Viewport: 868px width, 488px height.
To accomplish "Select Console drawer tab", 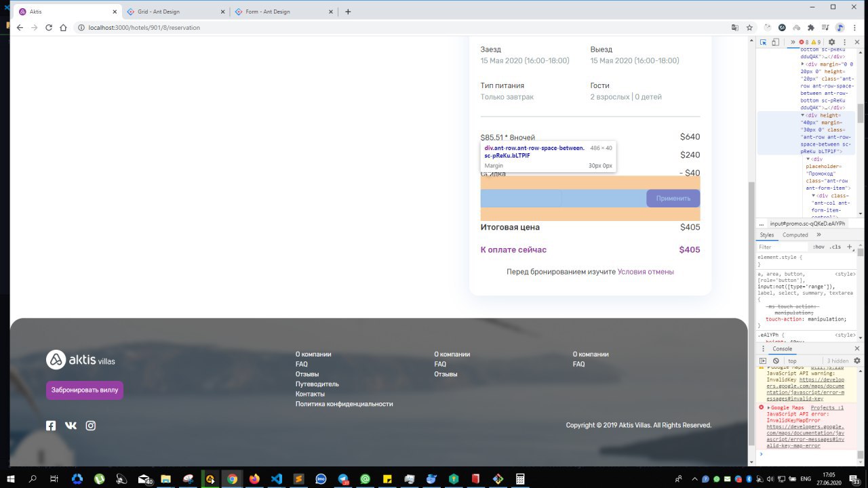I will [x=782, y=349].
